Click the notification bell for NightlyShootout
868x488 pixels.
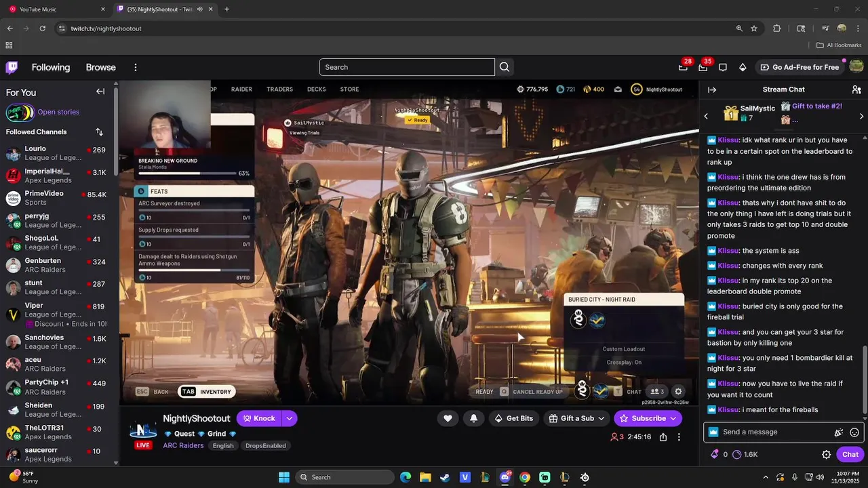tap(473, 418)
